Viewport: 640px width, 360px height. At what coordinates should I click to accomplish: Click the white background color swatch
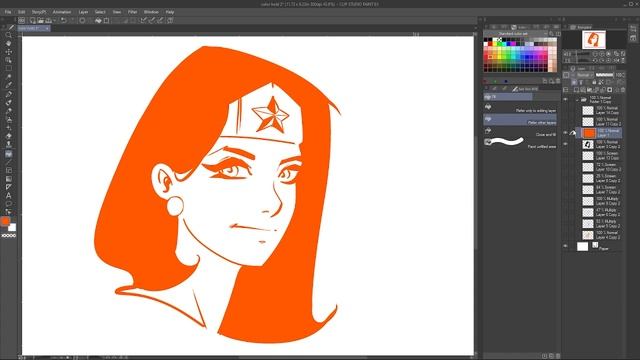pyautogui.click(x=12, y=227)
